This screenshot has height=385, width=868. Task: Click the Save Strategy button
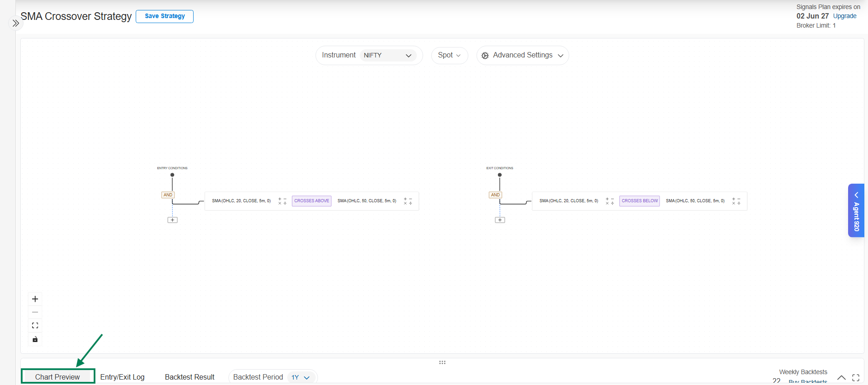[x=165, y=16]
